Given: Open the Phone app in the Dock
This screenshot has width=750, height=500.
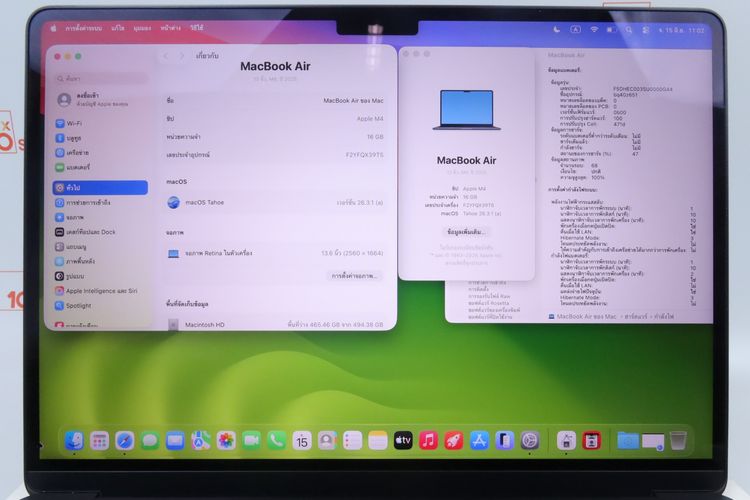Looking at the screenshot, I should pos(277,441).
